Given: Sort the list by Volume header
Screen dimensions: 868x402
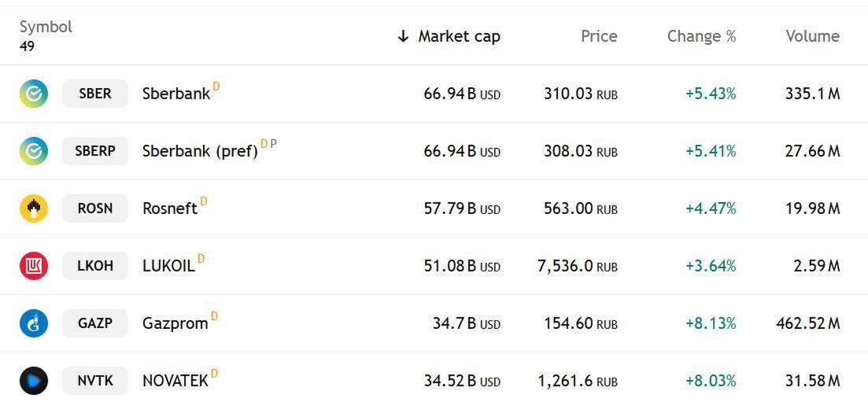Looking at the screenshot, I should (812, 36).
